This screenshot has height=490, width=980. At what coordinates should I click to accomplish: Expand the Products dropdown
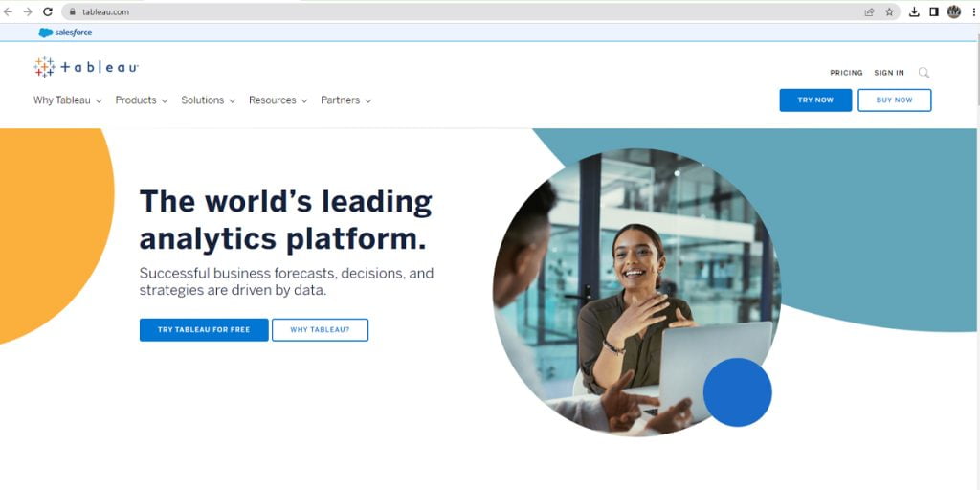[x=142, y=100]
